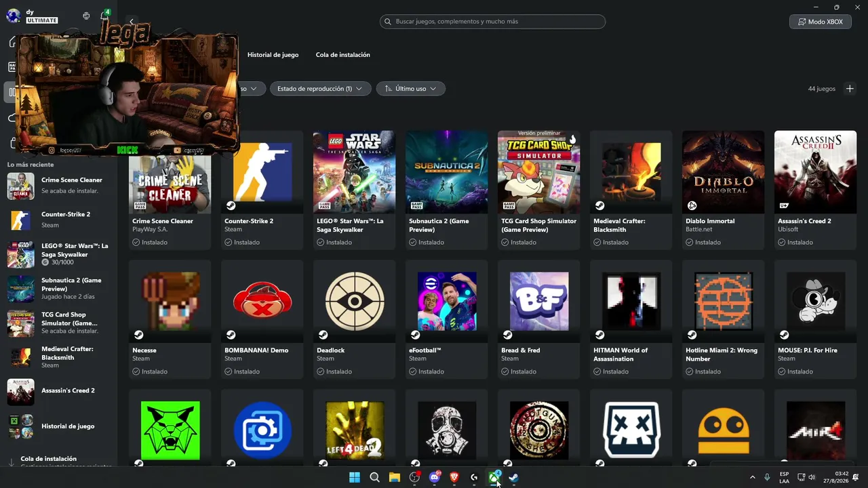Switch to the Historial de juego tab
Viewport: 868px width, 488px height.
coord(273,55)
